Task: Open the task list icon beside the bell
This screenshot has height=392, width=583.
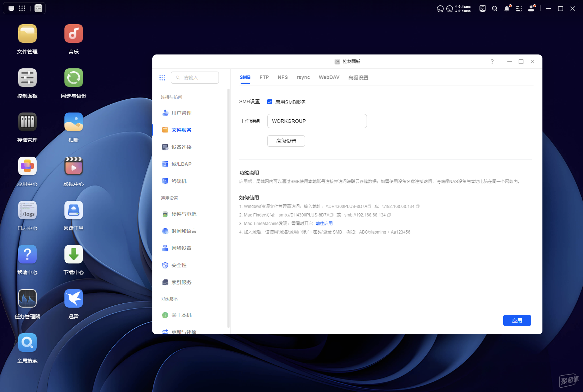Action: (x=519, y=9)
